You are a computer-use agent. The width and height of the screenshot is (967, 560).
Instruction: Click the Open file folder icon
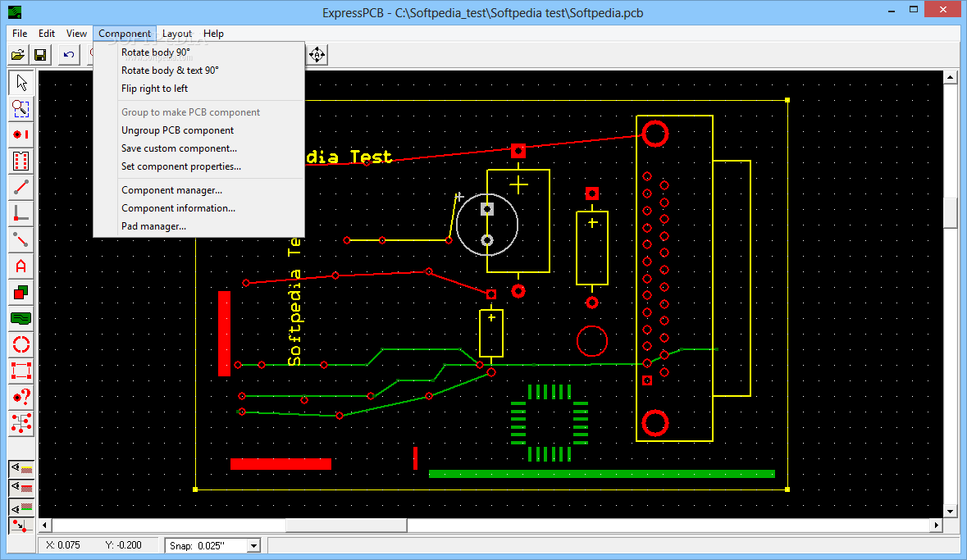[18, 55]
